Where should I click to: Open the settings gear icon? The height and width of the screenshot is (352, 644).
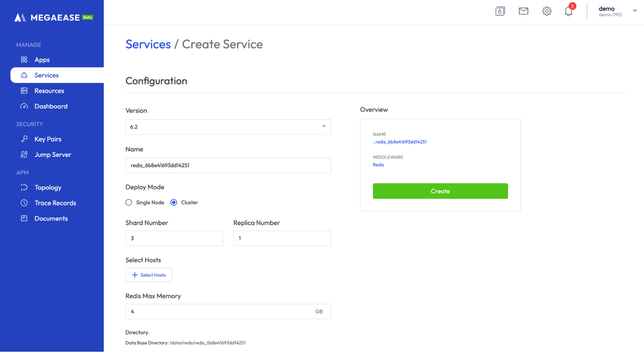[546, 11]
